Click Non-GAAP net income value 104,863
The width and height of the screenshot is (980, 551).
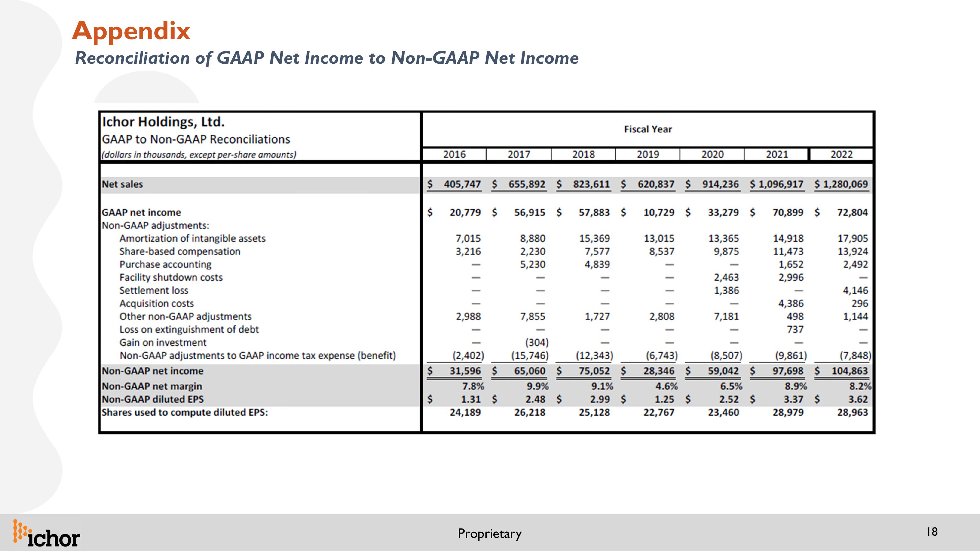pyautogui.click(x=850, y=371)
